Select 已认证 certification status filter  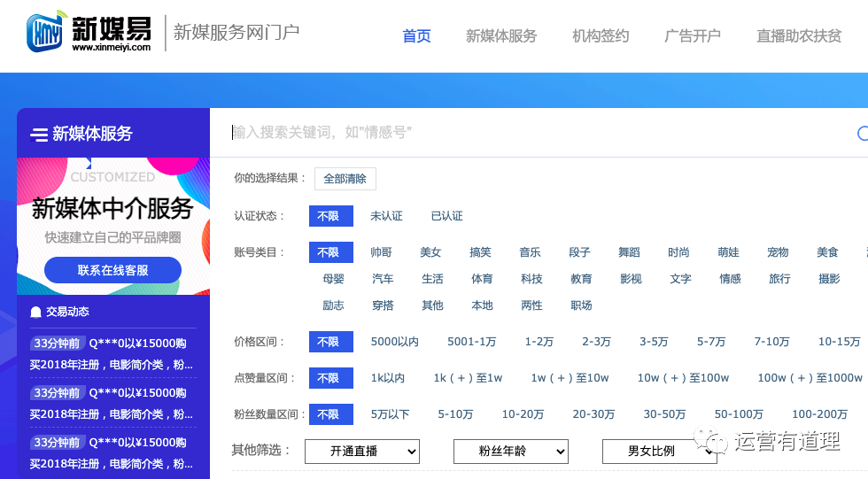pyautogui.click(x=446, y=216)
